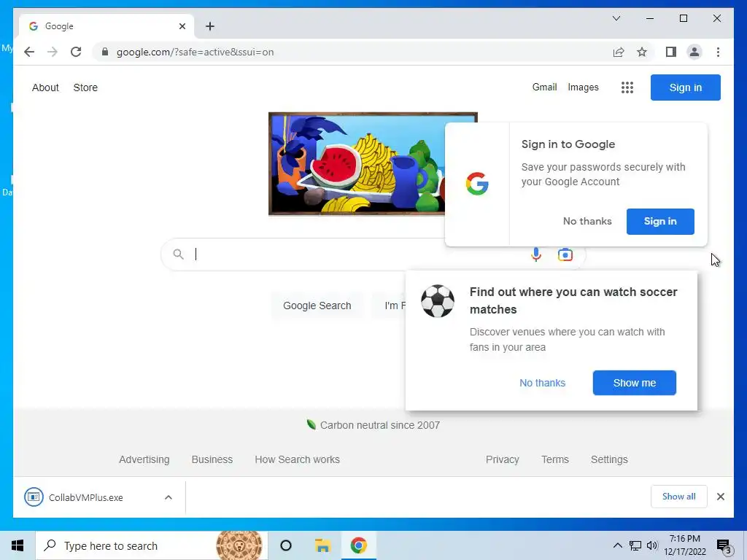The height and width of the screenshot is (560, 747).
Task: Open the Privacy footer link
Action: point(502,459)
